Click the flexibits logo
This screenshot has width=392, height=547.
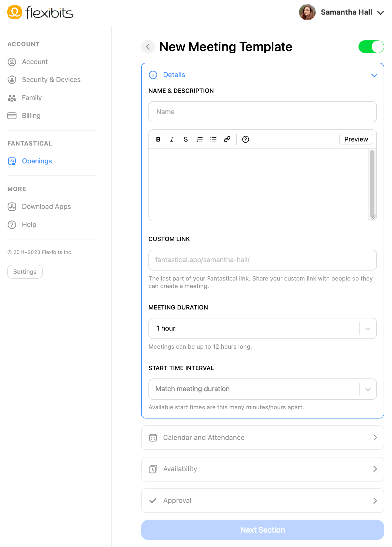(x=40, y=12)
